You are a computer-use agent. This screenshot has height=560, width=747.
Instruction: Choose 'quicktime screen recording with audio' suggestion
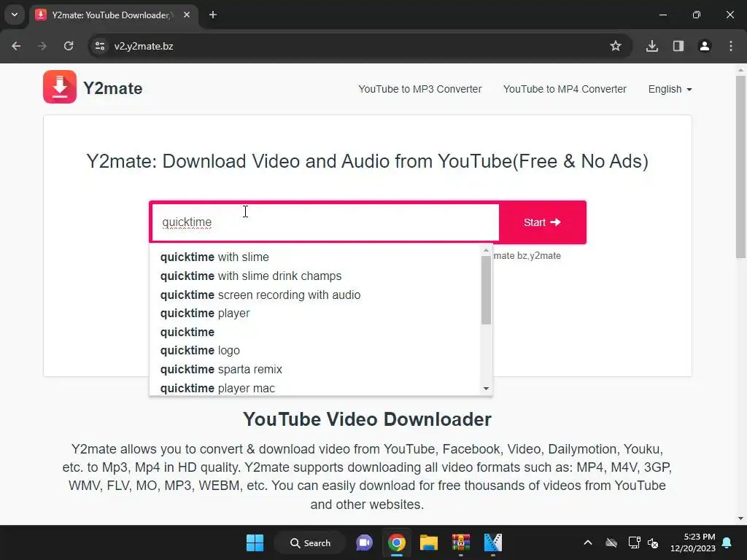coord(315,295)
